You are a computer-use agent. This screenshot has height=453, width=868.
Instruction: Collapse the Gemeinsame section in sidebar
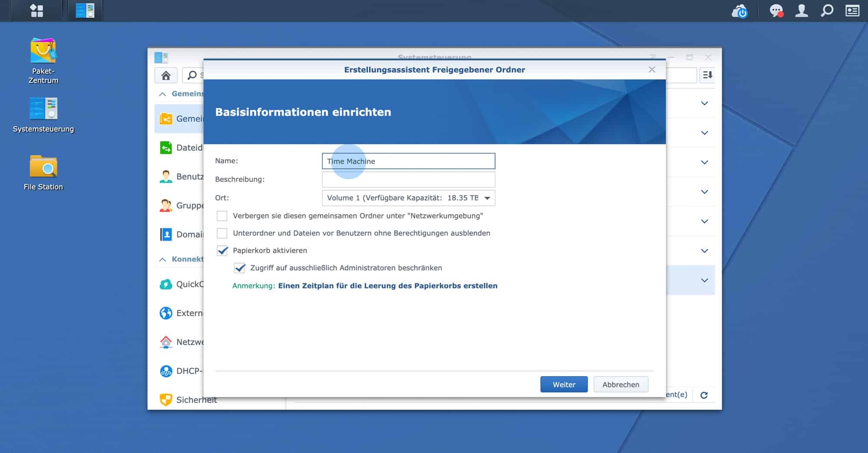pyautogui.click(x=162, y=94)
